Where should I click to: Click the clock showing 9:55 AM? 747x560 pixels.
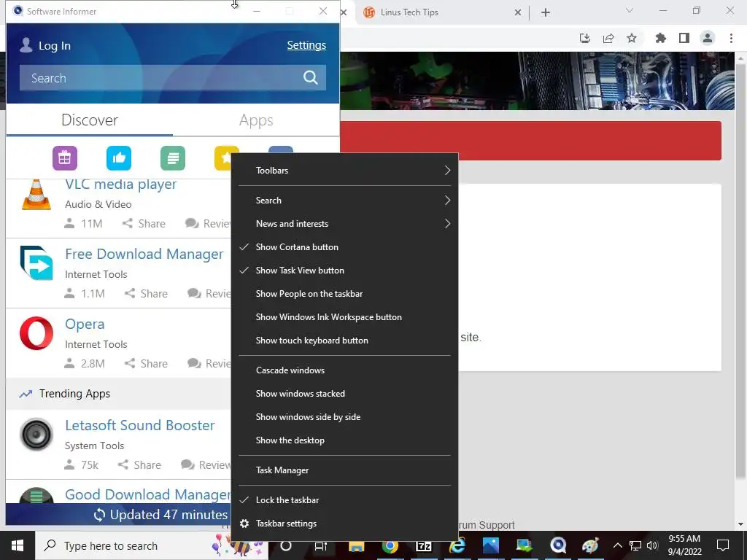(684, 539)
